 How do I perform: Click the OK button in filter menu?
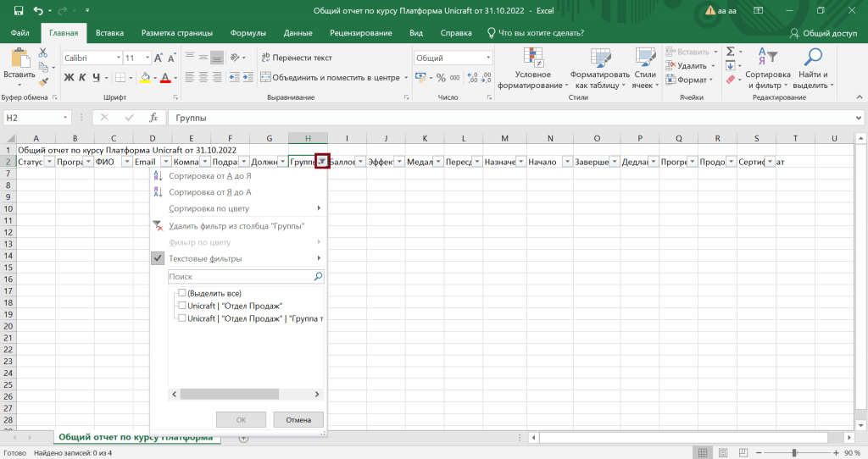[241, 420]
